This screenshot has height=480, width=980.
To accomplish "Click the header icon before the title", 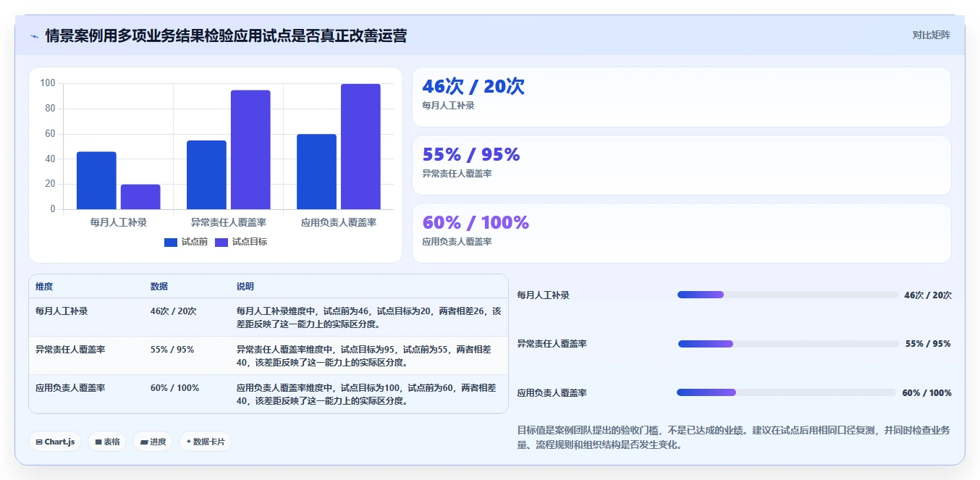I will (x=34, y=36).
